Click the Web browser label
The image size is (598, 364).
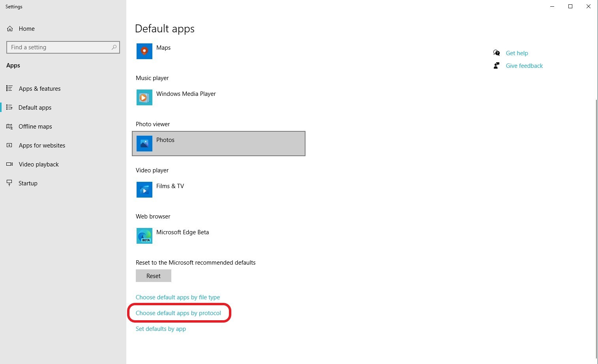[x=153, y=217]
